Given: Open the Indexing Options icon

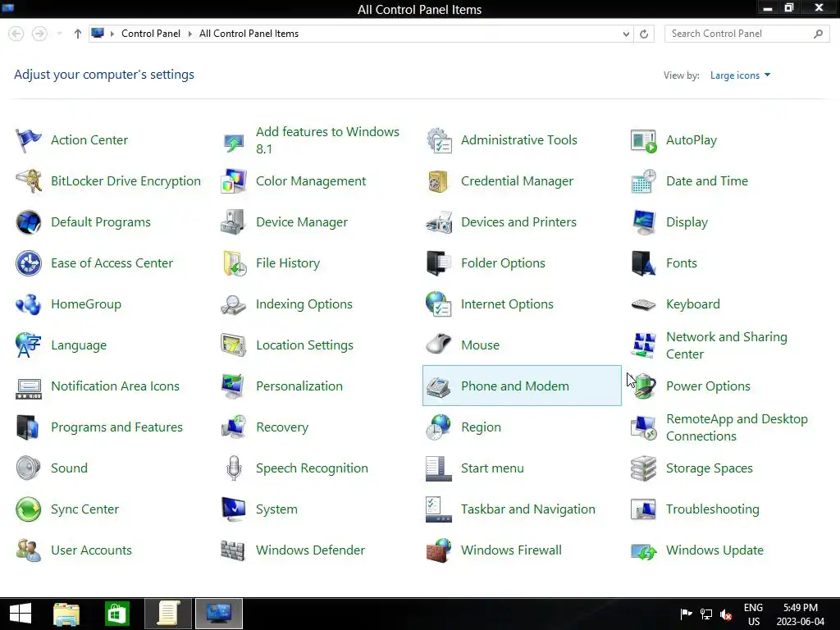Looking at the screenshot, I should pyautogui.click(x=234, y=304).
